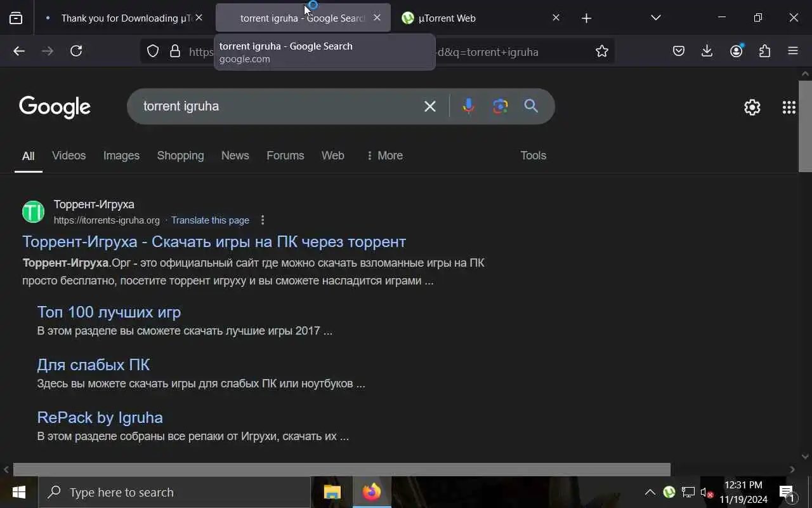812x508 pixels.
Task: Open µTorrent tray icon
Action: [669, 492]
